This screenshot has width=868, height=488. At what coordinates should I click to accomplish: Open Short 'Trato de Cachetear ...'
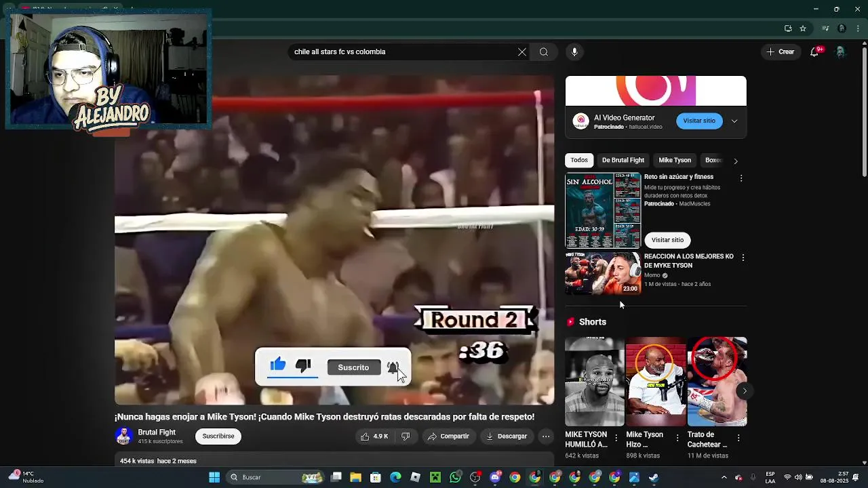coord(717,382)
